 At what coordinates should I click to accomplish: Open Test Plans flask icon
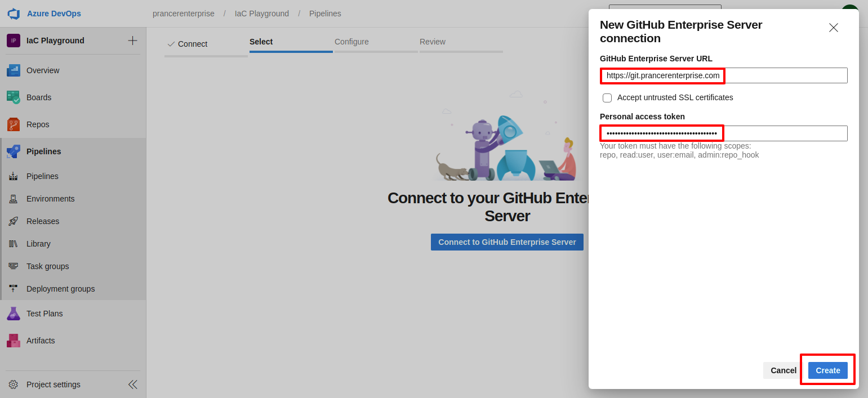tap(14, 314)
